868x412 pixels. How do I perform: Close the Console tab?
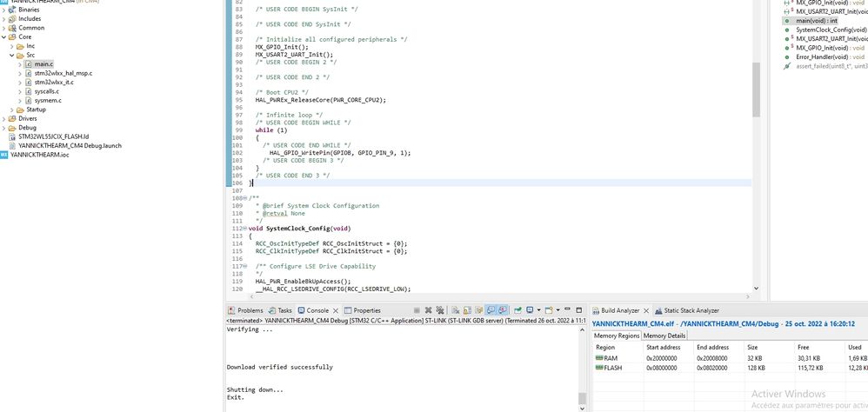click(336, 311)
